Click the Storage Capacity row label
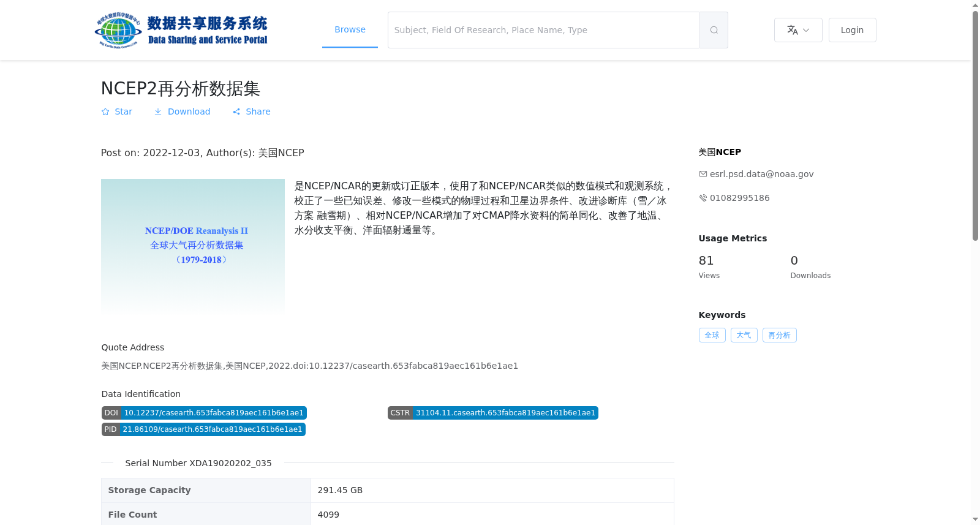This screenshot has height=525, width=980. coord(149,490)
